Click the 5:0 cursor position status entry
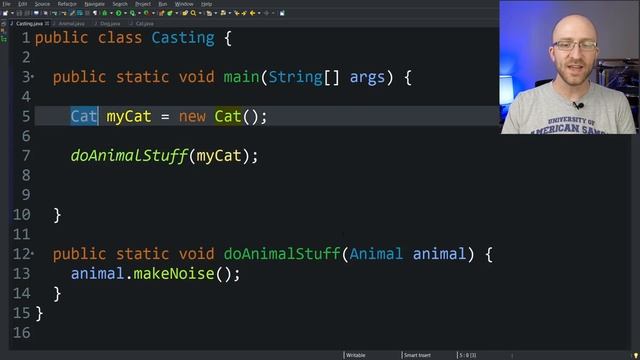Image resolution: width=640 pixels, height=360 pixels. (468, 355)
